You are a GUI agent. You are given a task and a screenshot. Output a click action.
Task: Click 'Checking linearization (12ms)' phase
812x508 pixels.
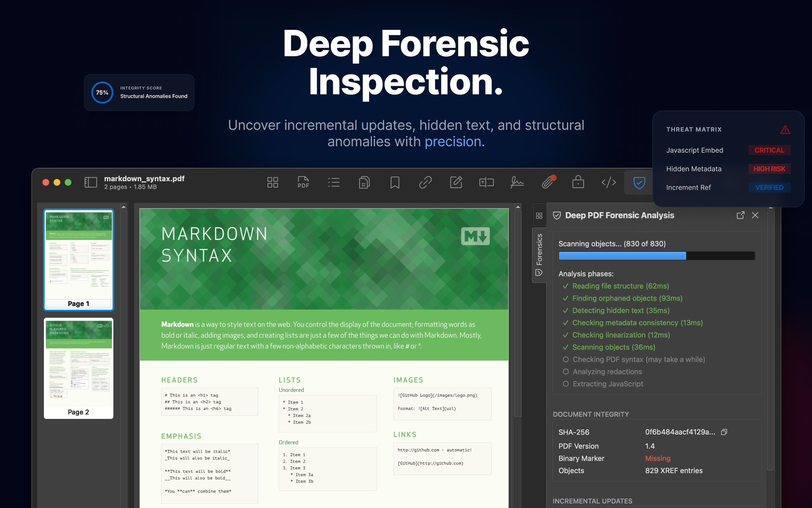[621, 335]
